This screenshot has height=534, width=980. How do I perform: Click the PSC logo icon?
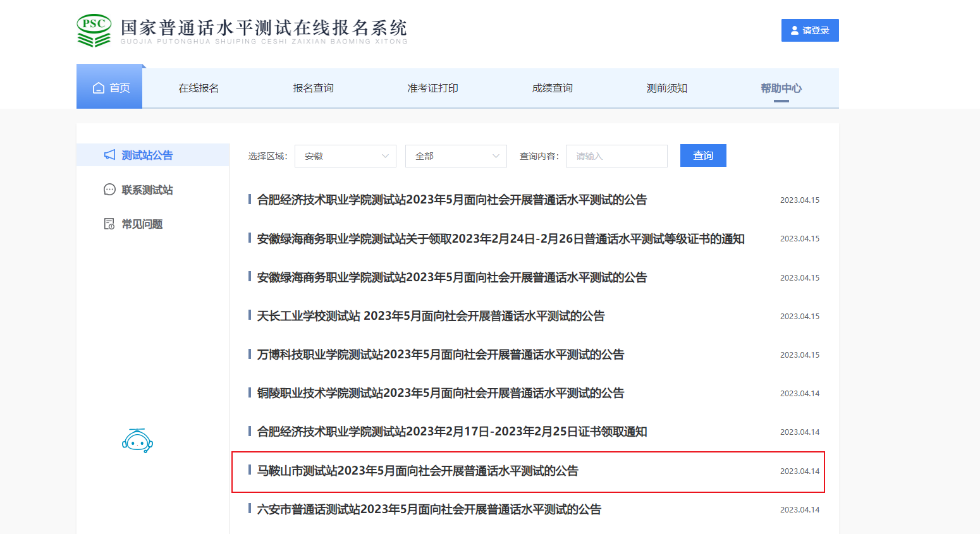pyautogui.click(x=94, y=30)
